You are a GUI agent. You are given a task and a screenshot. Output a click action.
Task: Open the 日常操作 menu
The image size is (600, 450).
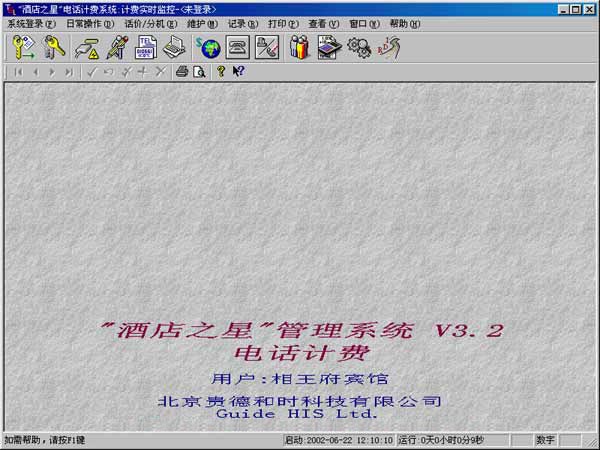[90, 24]
